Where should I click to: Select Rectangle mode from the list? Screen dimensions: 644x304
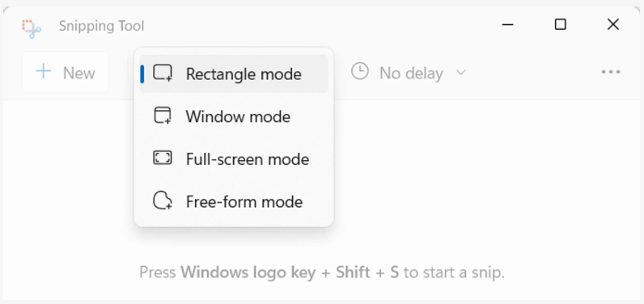pos(234,74)
